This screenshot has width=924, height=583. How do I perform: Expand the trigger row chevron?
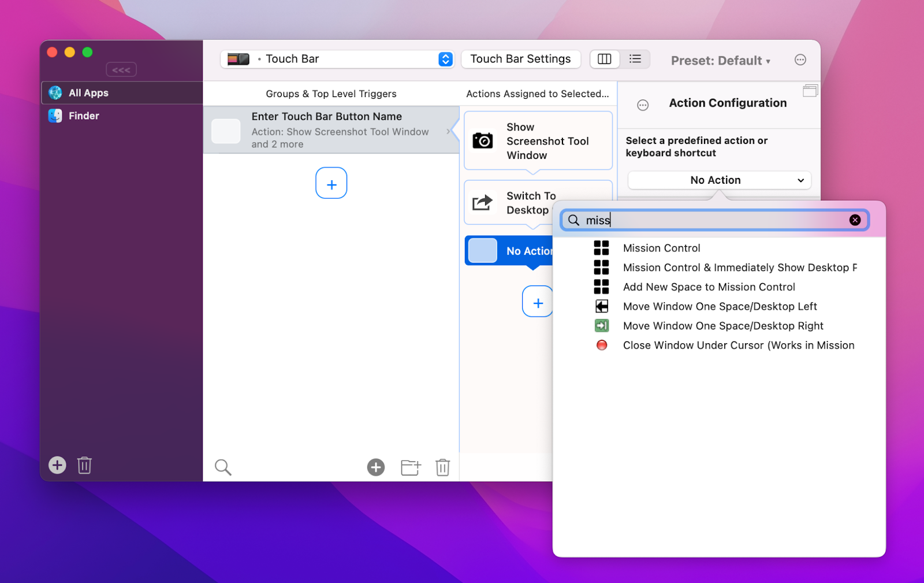[x=448, y=132]
